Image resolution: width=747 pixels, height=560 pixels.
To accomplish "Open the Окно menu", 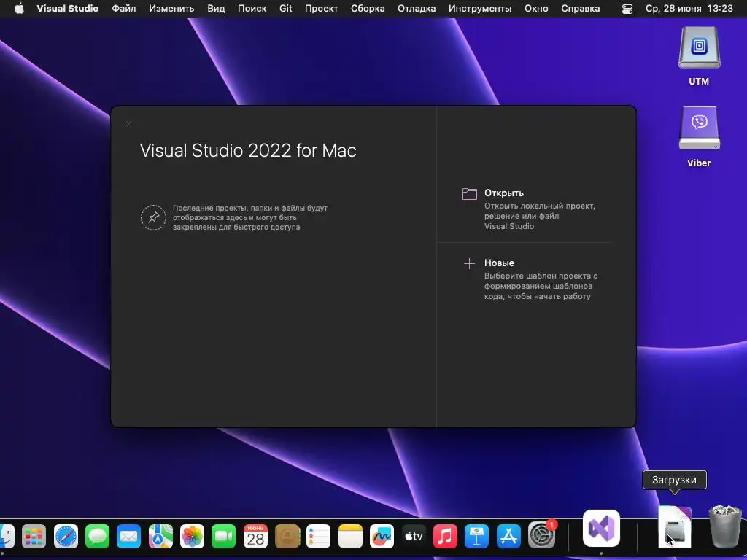I will 536,8.
